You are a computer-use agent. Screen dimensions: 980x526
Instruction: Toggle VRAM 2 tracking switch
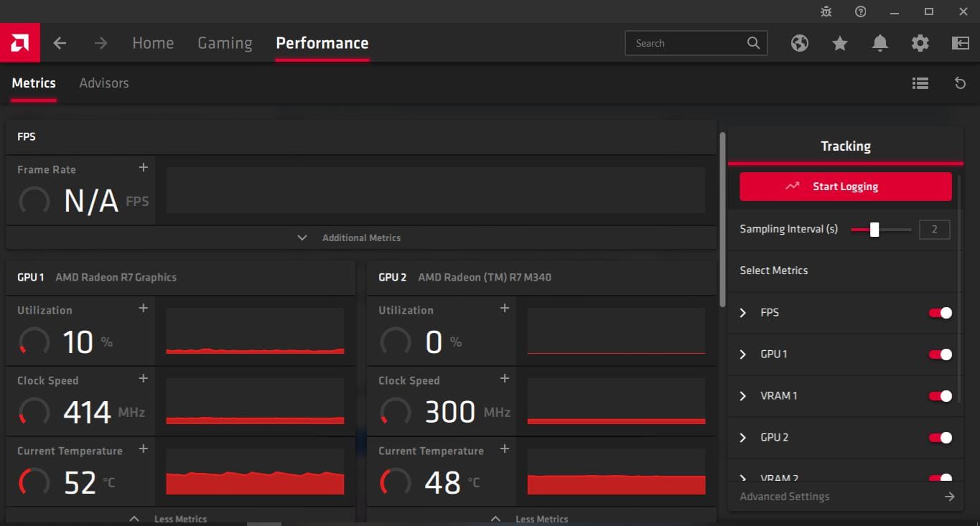[x=941, y=478]
